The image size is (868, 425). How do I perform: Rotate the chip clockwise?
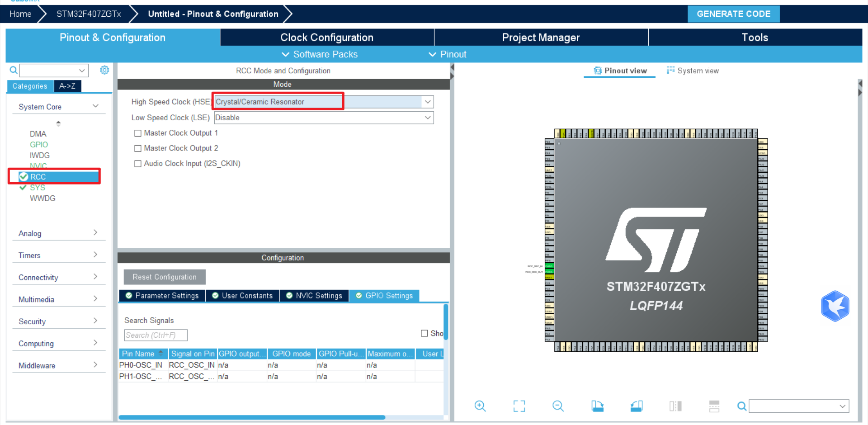pos(597,406)
